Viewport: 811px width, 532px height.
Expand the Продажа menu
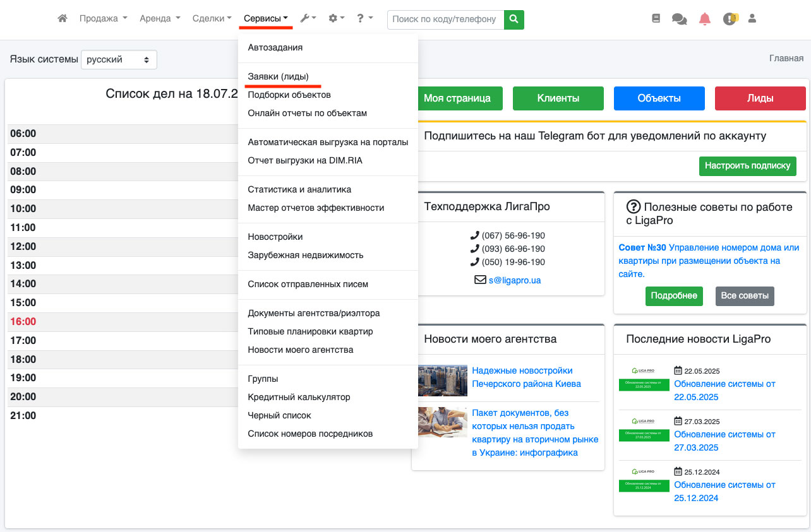(103, 19)
